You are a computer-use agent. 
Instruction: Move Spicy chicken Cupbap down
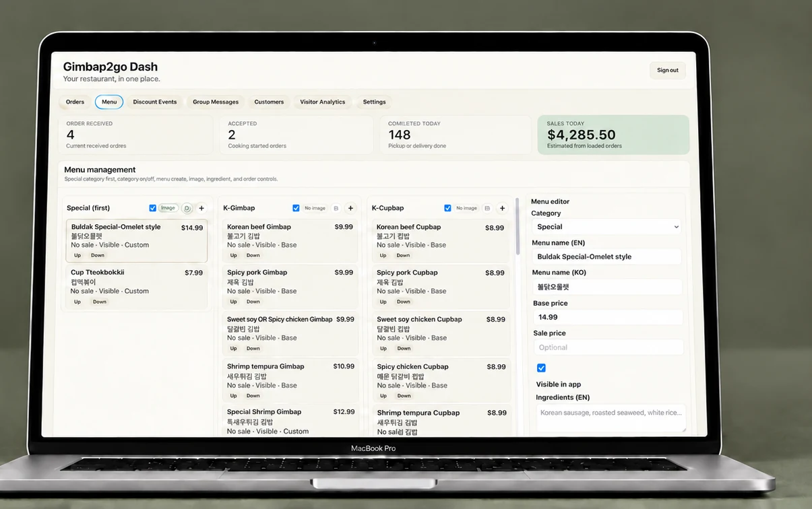404,396
